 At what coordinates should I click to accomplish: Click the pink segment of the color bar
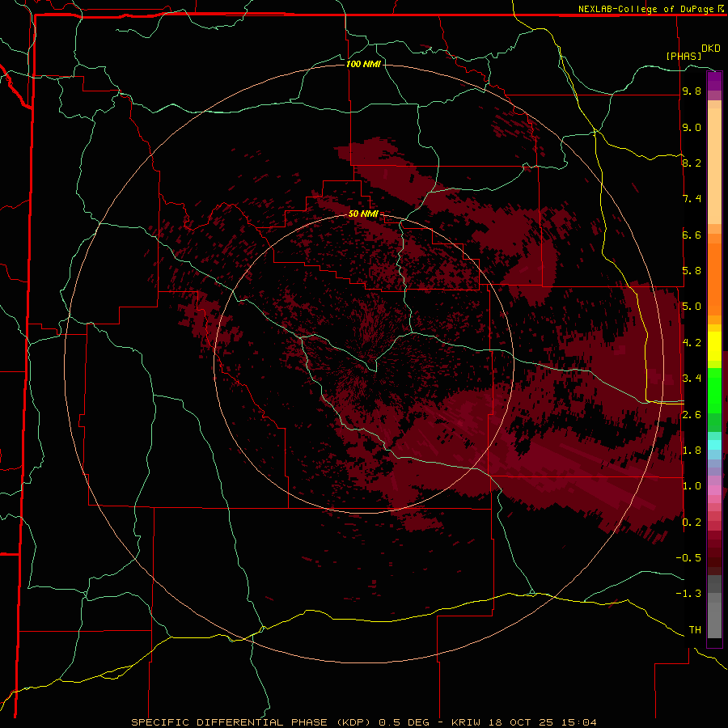(714, 490)
